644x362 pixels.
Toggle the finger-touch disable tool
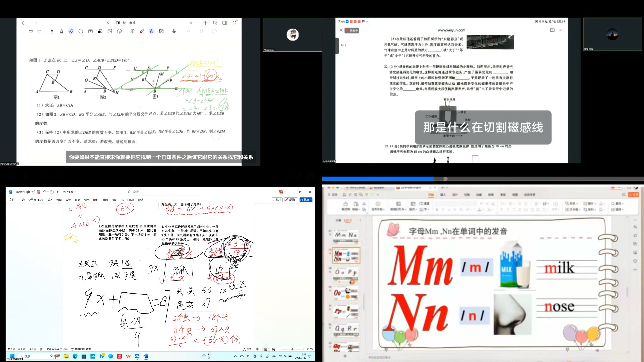pos(152,31)
